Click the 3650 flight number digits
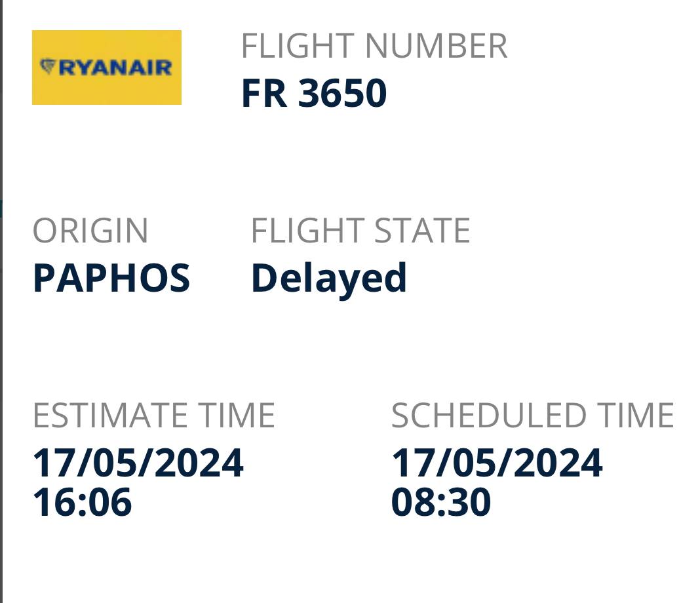700x603 pixels. point(342,94)
